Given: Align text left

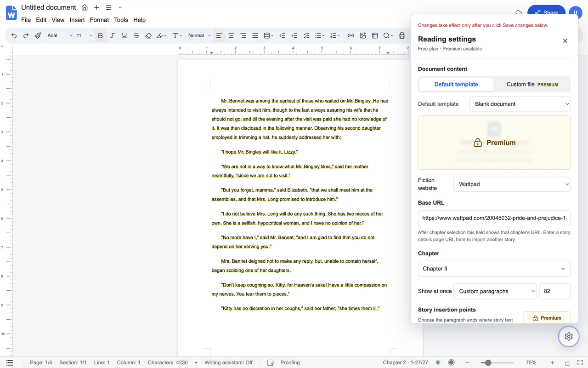Looking at the screenshot, I should 219,35.
